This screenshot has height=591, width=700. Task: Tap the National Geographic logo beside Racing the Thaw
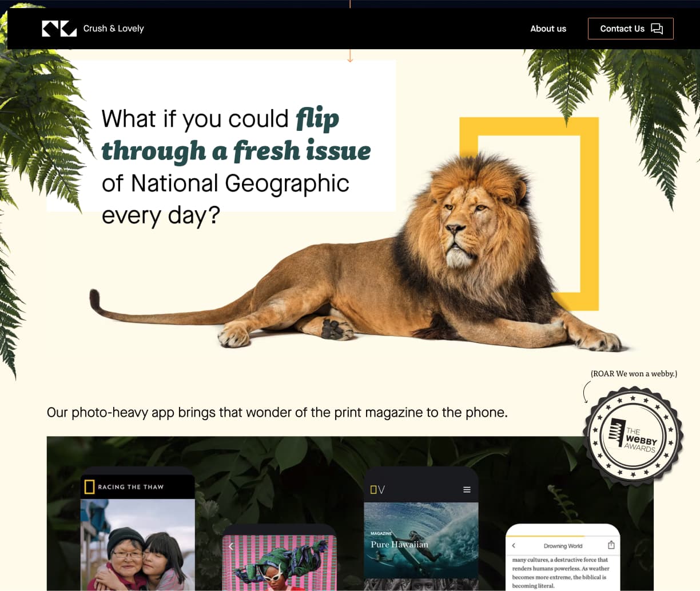(x=89, y=487)
